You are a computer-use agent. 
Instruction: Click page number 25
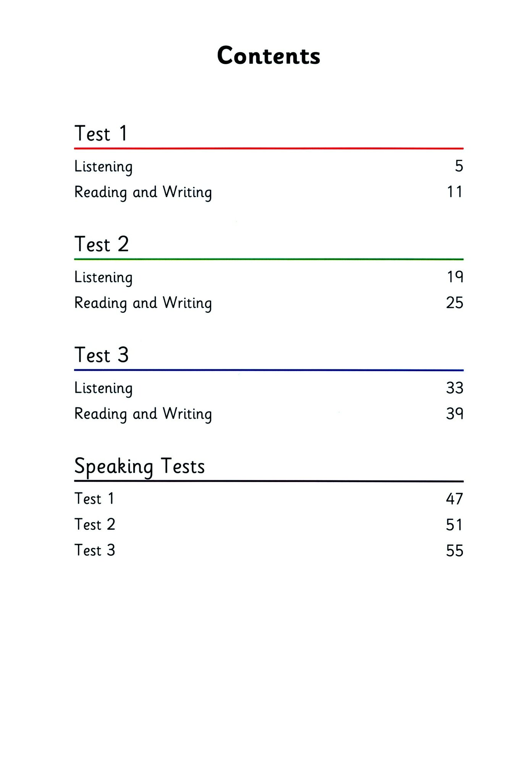click(454, 303)
